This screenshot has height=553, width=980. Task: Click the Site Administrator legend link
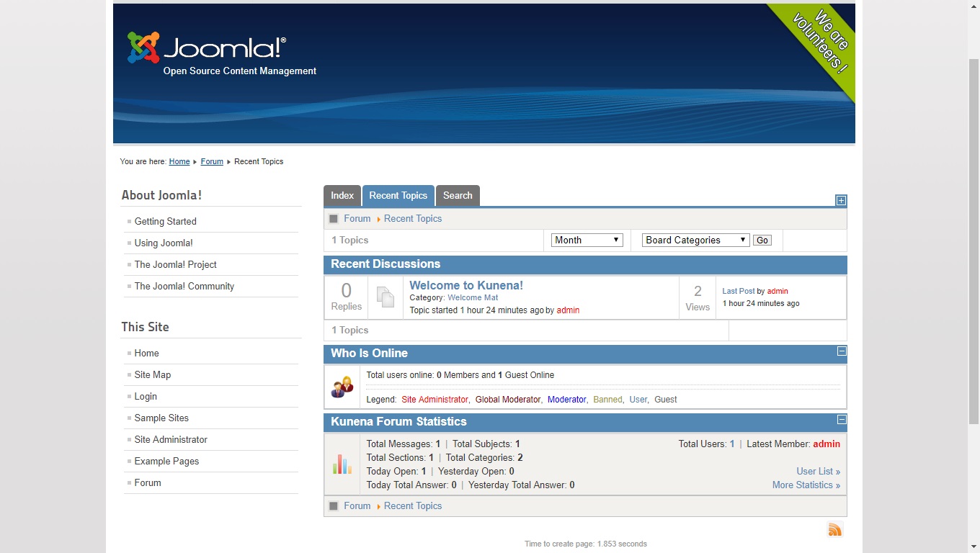pyautogui.click(x=435, y=399)
